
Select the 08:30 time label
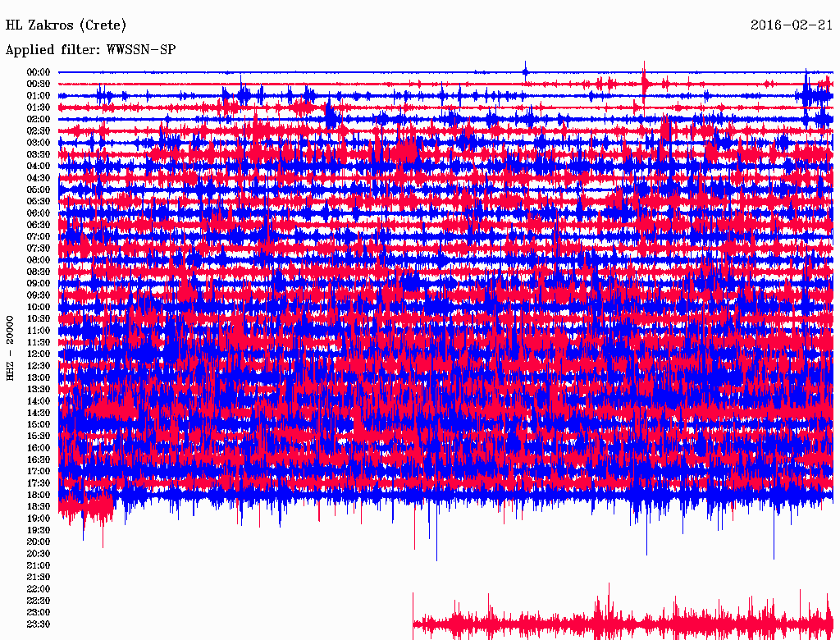tap(39, 272)
